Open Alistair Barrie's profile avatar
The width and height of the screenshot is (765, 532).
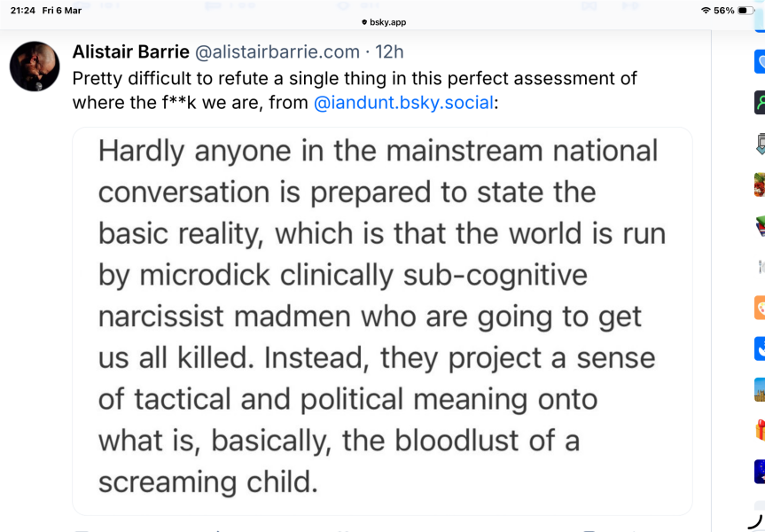point(35,66)
